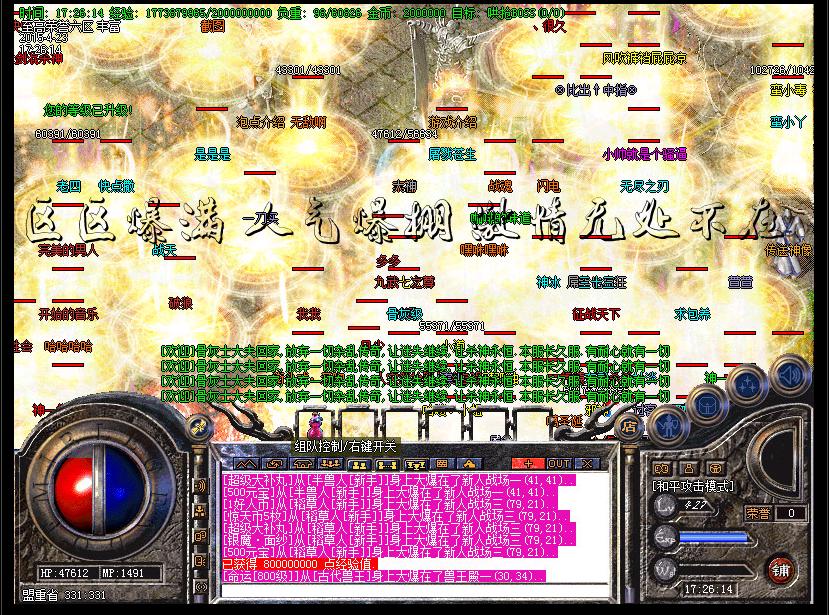829x615 pixels.
Task: Click the broadcast icon at bottom of left strip
Action: (x=200, y=586)
